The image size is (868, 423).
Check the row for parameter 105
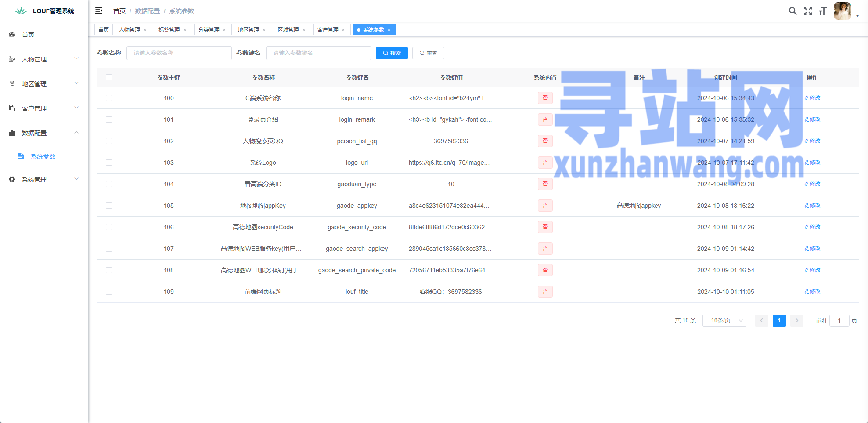coord(109,206)
